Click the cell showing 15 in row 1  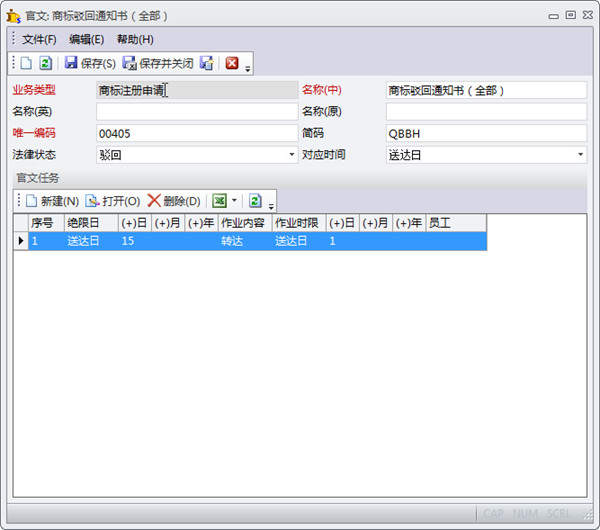point(135,241)
